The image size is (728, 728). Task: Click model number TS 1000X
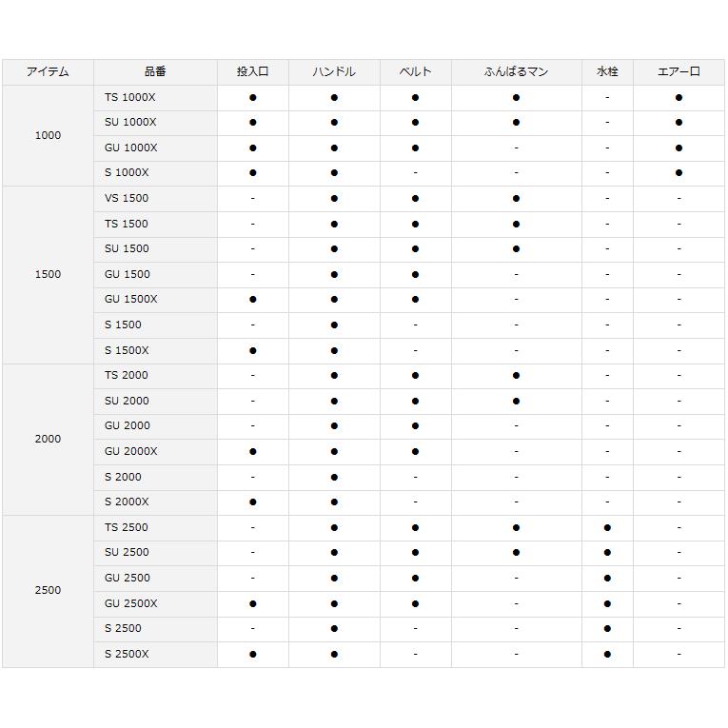[x=130, y=97]
